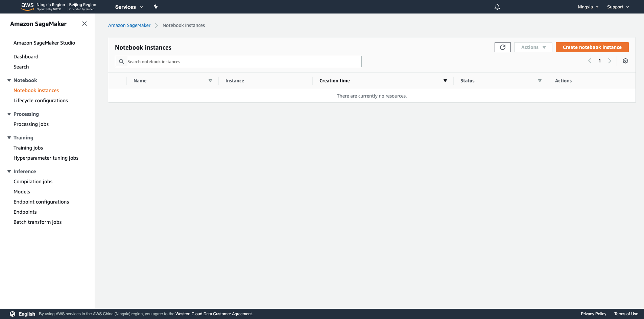This screenshot has height=319, width=644.
Task: Open Batch transform jobs
Action: 38,222
